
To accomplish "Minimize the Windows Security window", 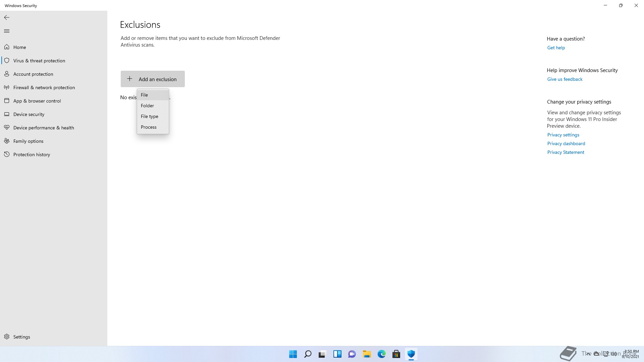I will [x=605, y=5].
